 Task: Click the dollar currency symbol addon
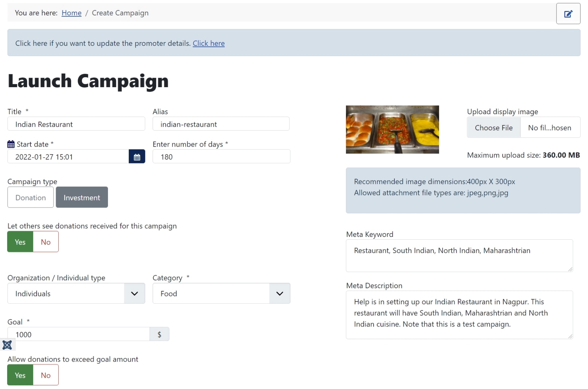(x=159, y=334)
